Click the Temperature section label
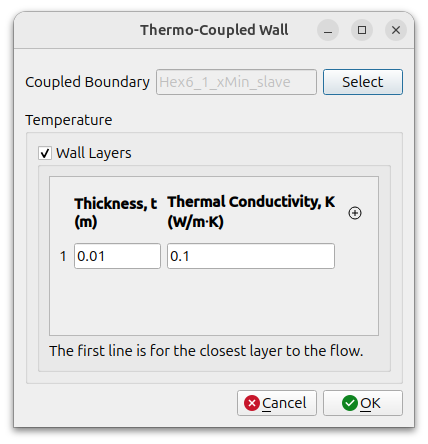This screenshot has height=444, width=428. (x=69, y=120)
